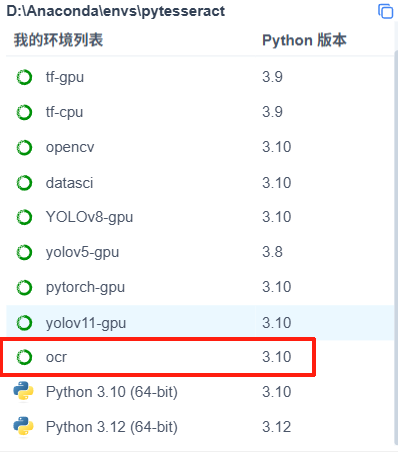The width and height of the screenshot is (398, 452).
Task: Choose the ocr environment
Action: point(200,357)
